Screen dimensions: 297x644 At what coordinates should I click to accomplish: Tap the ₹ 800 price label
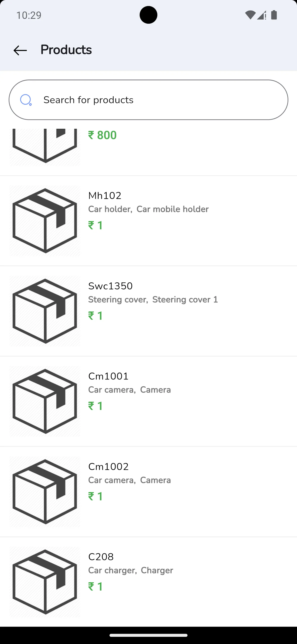pyautogui.click(x=102, y=135)
